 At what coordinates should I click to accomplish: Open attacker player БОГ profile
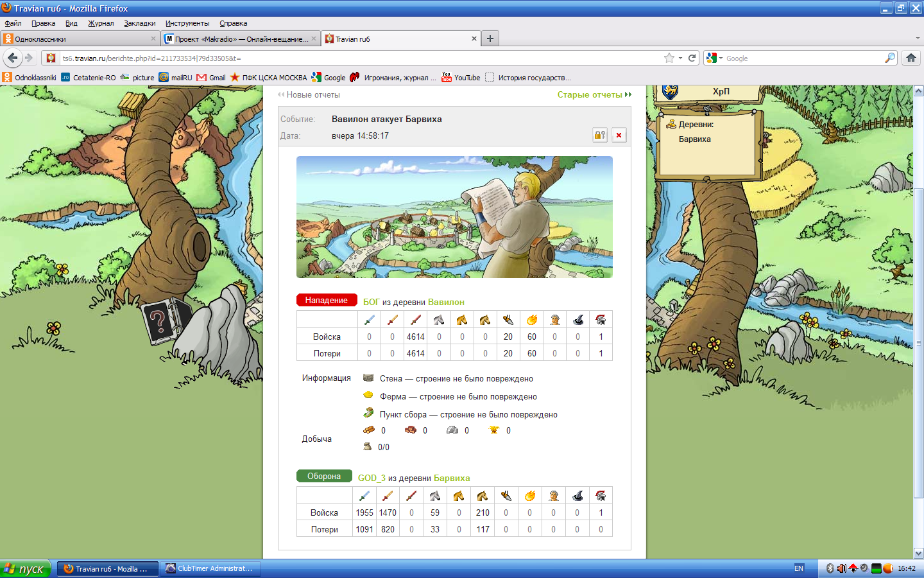point(372,302)
